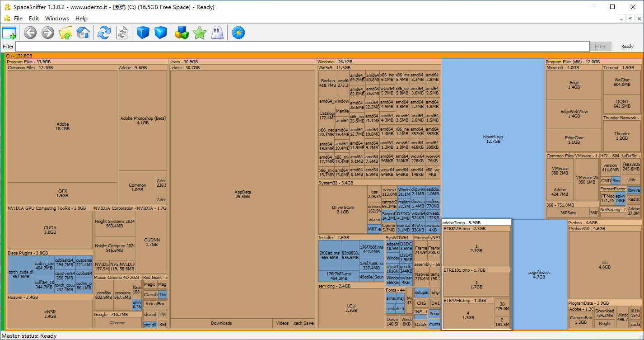Select the Adobe 10.4GB block
644x340 pixels.
63,126
